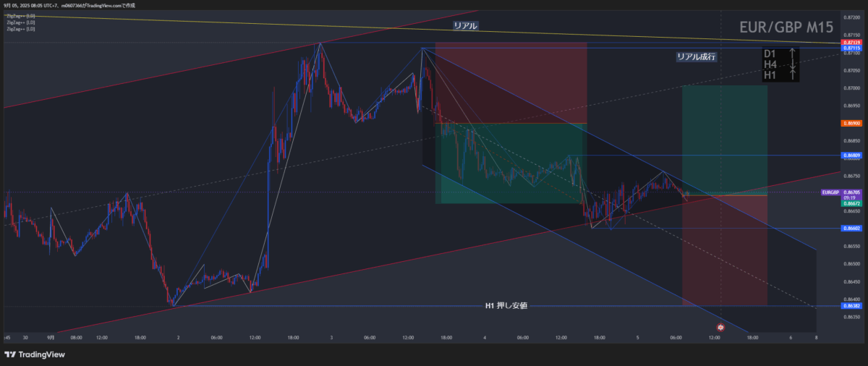Click the H1 up arrow indicator
The width and height of the screenshot is (868, 366).
click(793, 75)
